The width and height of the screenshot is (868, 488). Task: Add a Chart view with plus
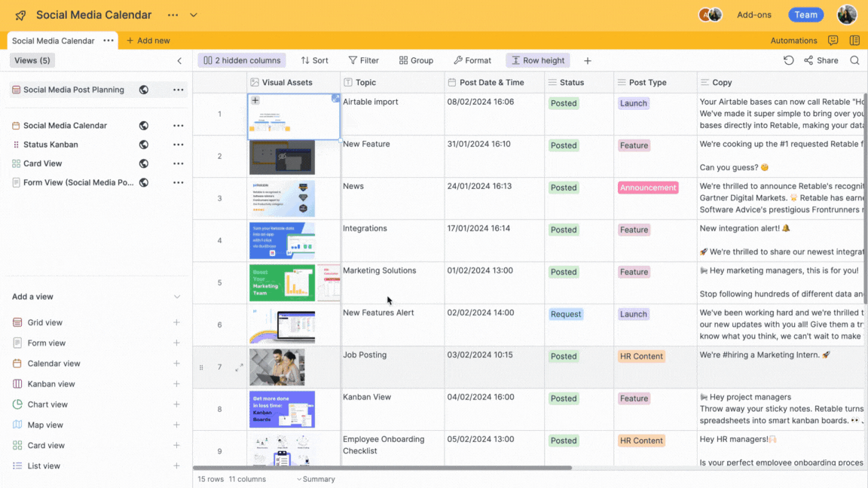[x=176, y=404]
